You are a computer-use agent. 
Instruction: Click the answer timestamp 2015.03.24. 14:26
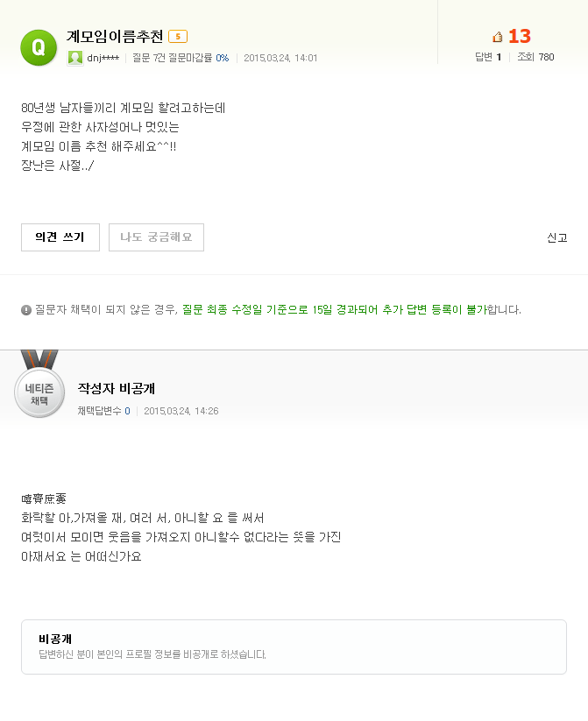181,411
